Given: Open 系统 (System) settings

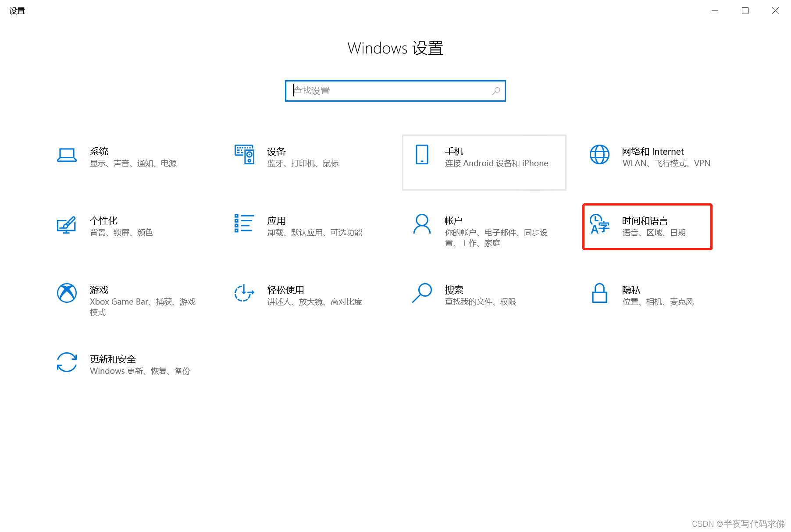Looking at the screenshot, I should click(x=118, y=157).
